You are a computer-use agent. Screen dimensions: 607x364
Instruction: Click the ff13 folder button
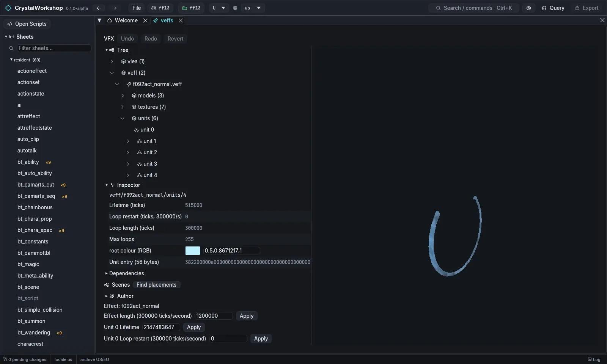(191, 8)
